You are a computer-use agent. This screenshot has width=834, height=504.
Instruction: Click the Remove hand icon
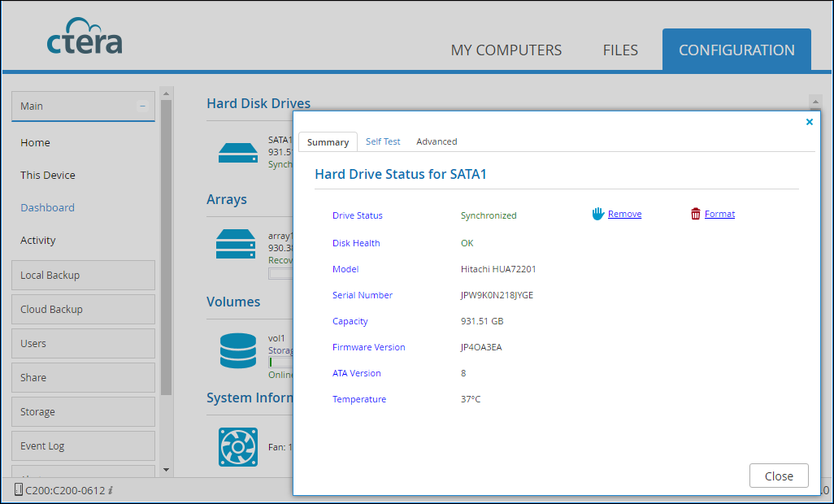(x=597, y=214)
